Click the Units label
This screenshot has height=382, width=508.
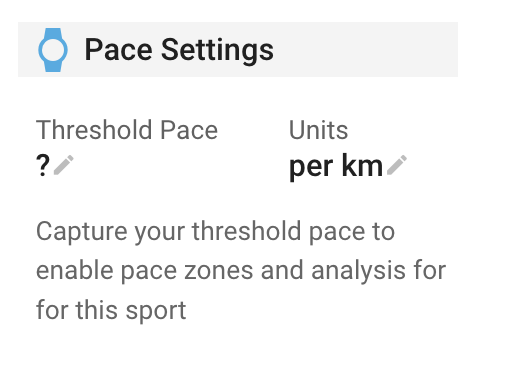pyautogui.click(x=318, y=130)
